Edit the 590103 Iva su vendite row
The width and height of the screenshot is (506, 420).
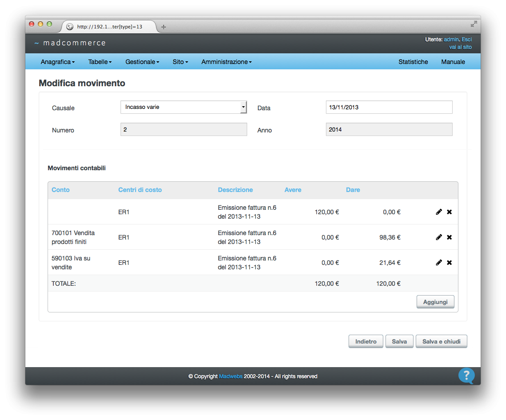coord(438,263)
